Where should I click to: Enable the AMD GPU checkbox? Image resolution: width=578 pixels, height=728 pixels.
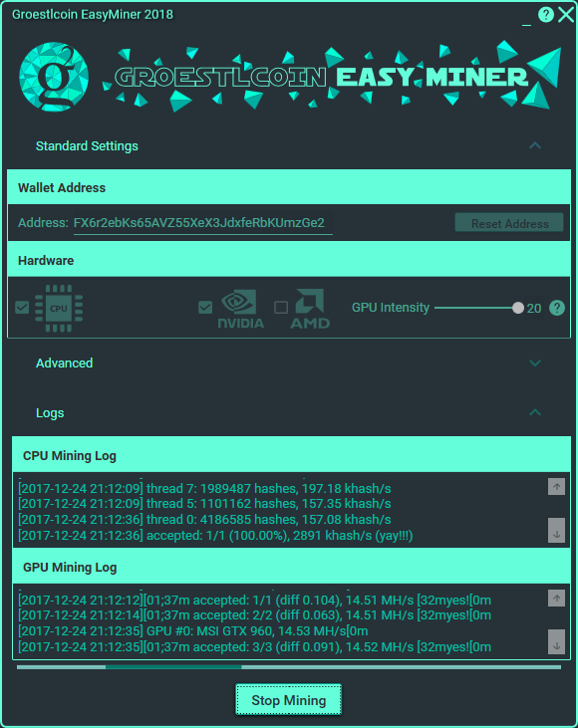point(281,308)
